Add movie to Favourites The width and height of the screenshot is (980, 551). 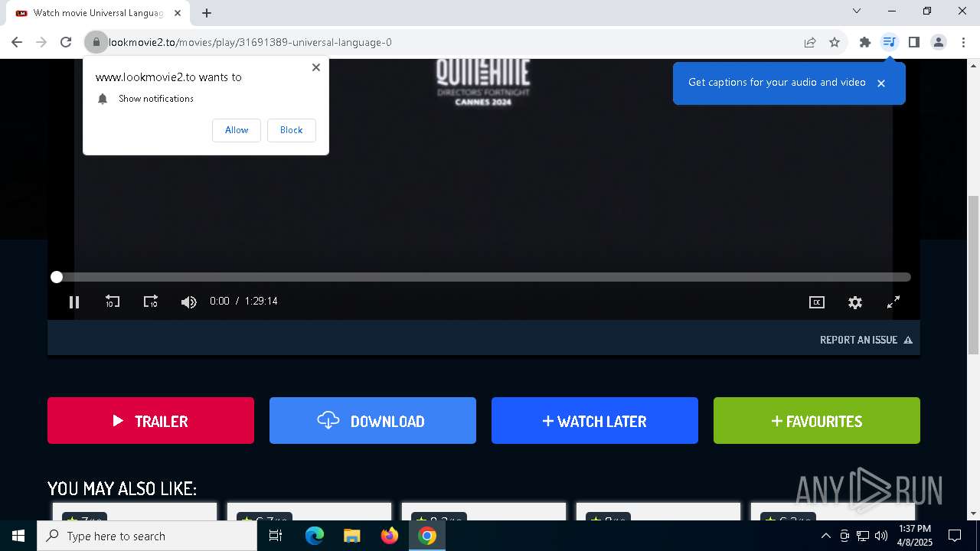(x=817, y=420)
